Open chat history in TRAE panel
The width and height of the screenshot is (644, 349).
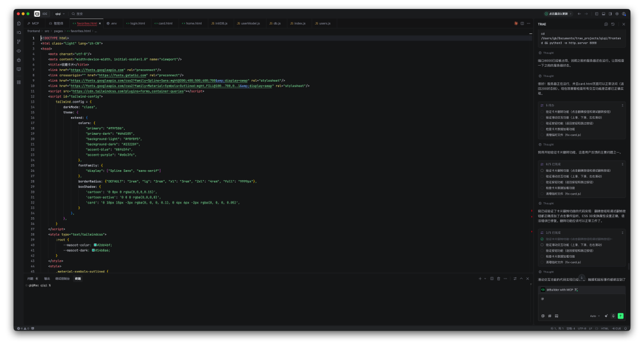pos(612,24)
